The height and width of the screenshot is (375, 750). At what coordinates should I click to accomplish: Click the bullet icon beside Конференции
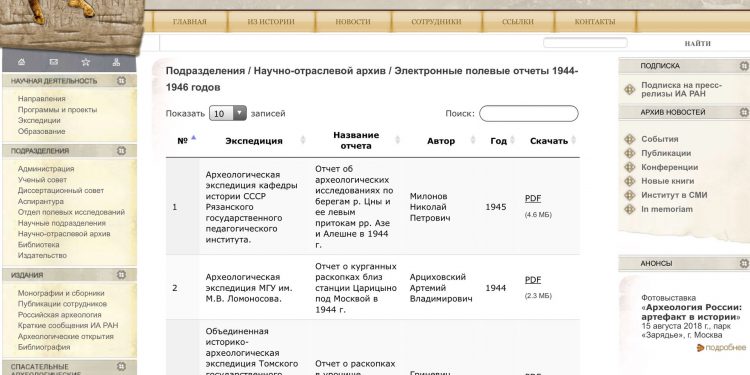[630, 167]
